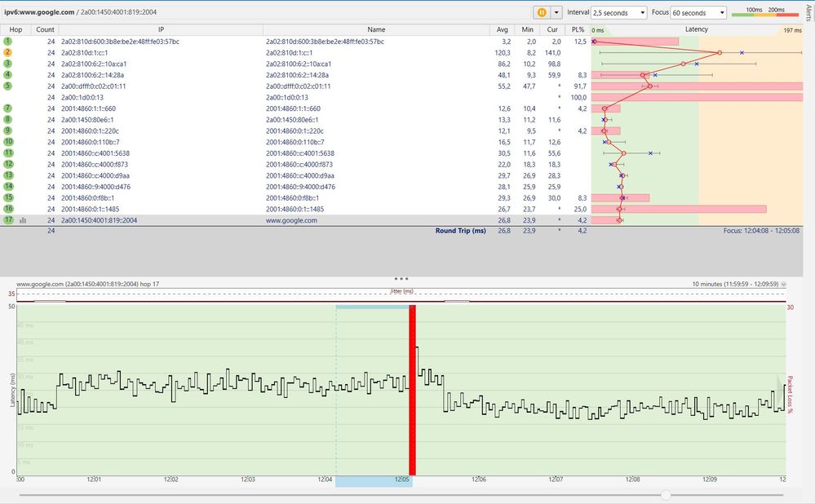The width and height of the screenshot is (815, 504).
Task: Select hop 10 circle icon
Action: pos(8,142)
